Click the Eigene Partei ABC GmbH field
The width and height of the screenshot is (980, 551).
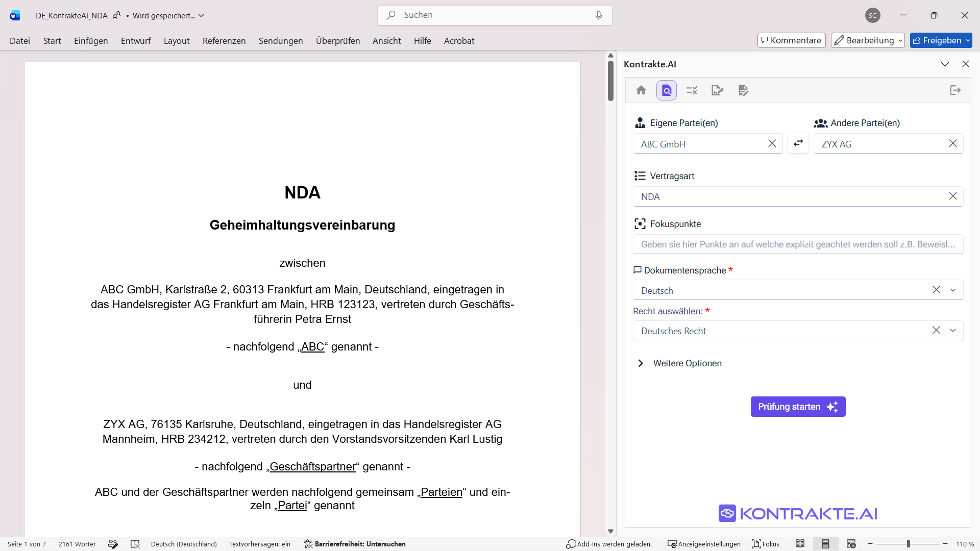click(x=707, y=144)
